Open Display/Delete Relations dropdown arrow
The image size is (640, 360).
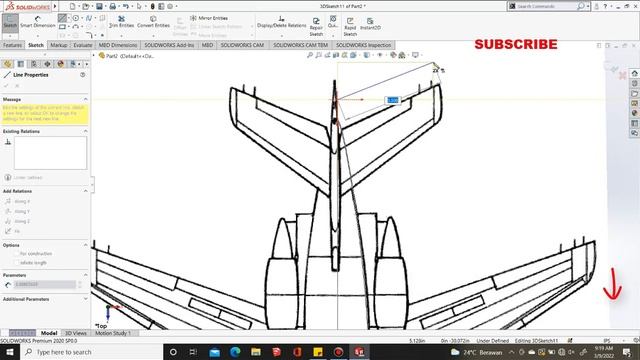(x=281, y=36)
